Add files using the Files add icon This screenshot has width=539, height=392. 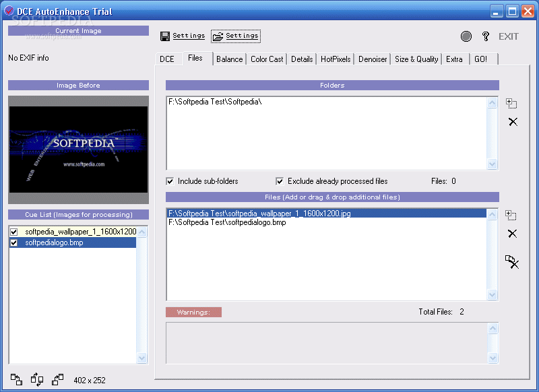[x=511, y=215]
